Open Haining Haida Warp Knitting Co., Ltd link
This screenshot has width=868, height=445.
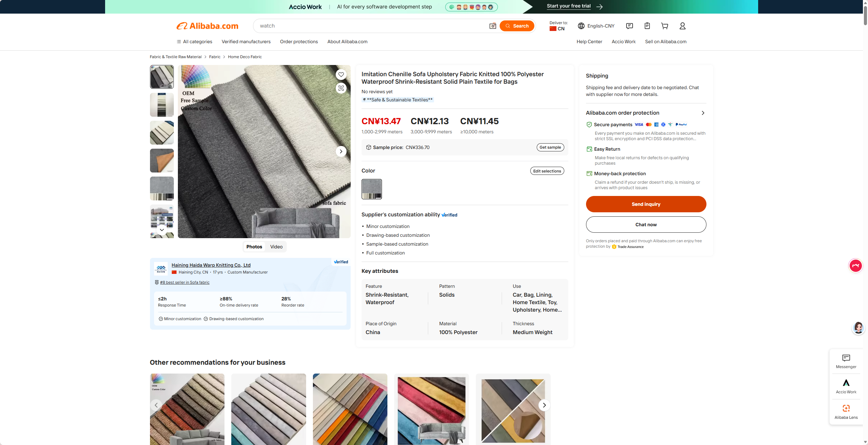[211, 265]
